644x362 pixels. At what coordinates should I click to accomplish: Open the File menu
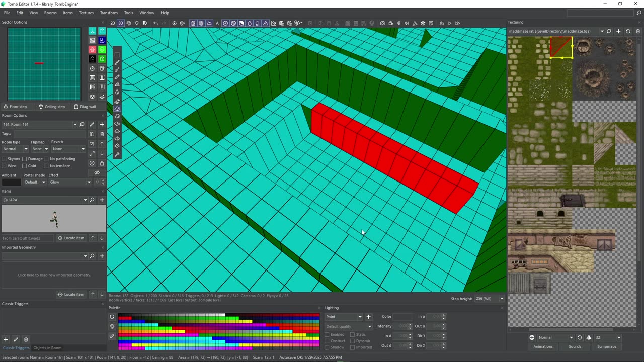click(7, 13)
